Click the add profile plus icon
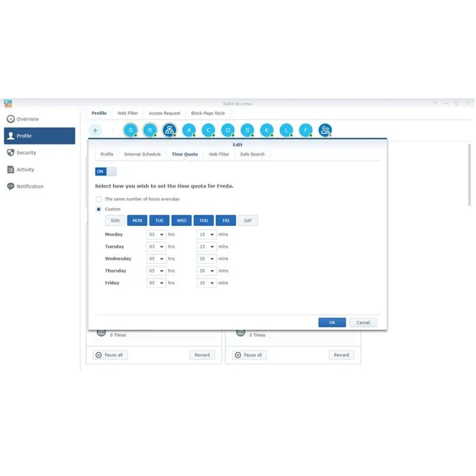 (x=95, y=130)
